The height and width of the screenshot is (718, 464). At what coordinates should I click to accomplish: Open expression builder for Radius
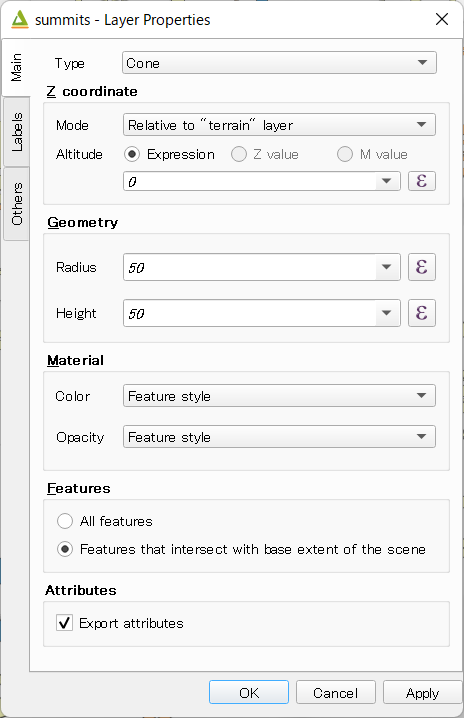(421, 267)
